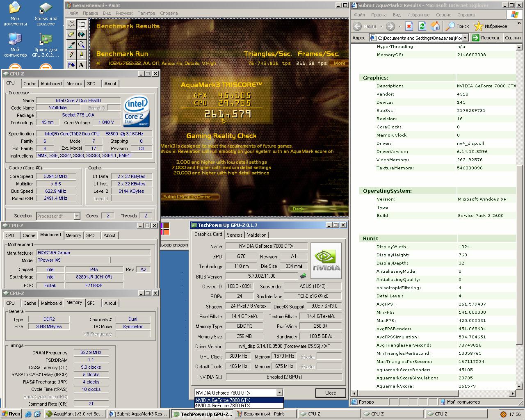Open Cache tab in top CPU-Z window
Image resolution: width=525 pixels, height=420 pixels.
30,84
